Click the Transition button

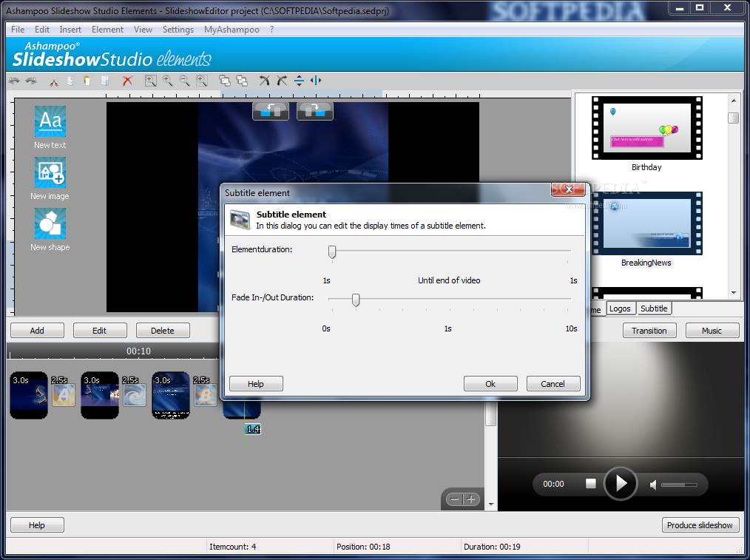click(x=649, y=331)
